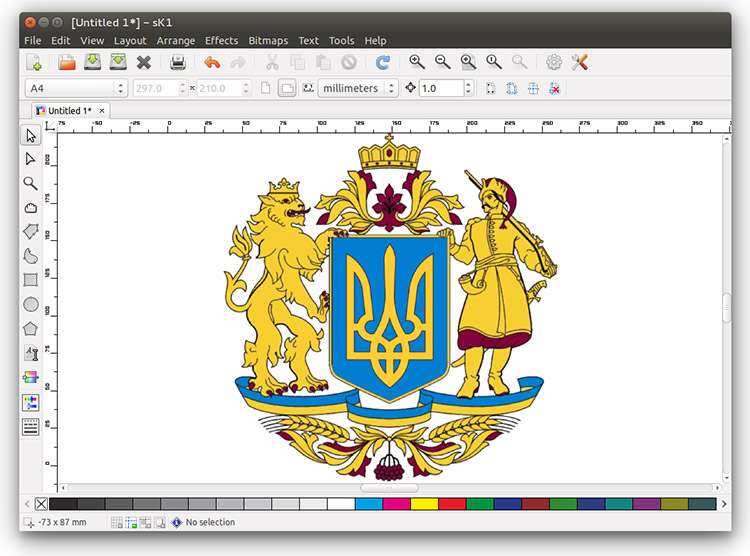Open the Help menu

point(375,41)
